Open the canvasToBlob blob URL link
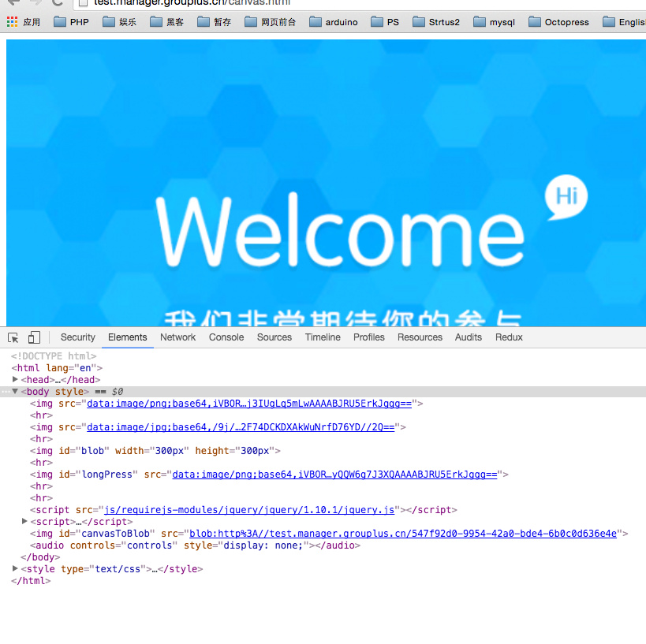Viewport: 646px width, 644px height. 402,534
